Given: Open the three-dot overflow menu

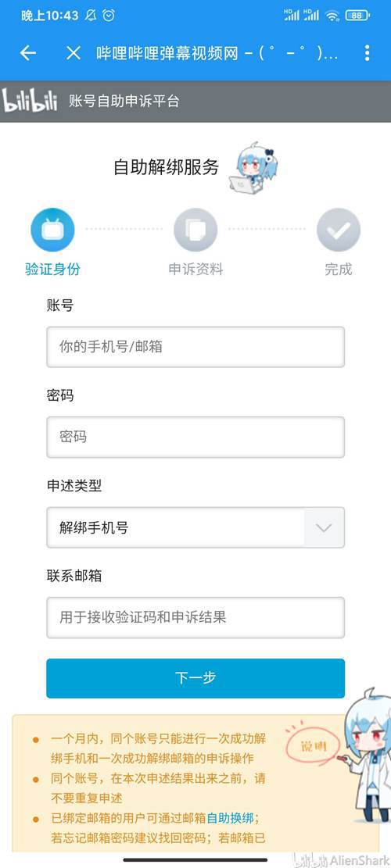Looking at the screenshot, I should tap(367, 53).
